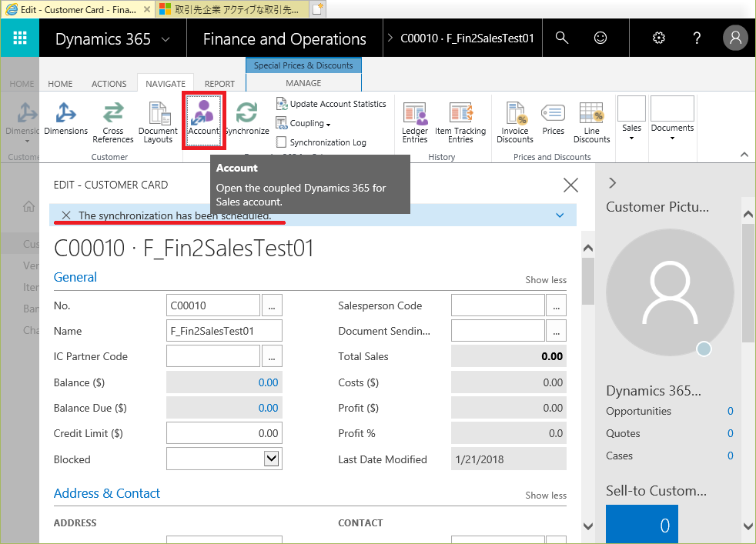
Task: Click the help question mark icon
Action: [697, 38]
